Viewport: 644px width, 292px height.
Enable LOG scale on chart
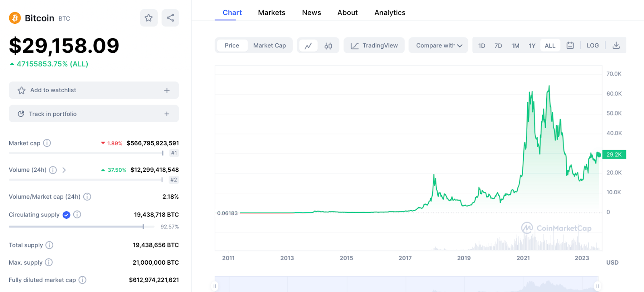coord(592,45)
